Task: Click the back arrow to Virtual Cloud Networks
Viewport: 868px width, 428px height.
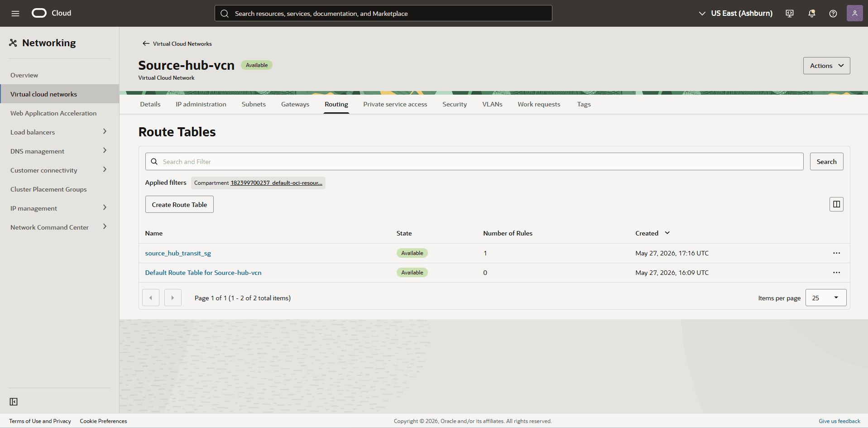Action: point(146,43)
